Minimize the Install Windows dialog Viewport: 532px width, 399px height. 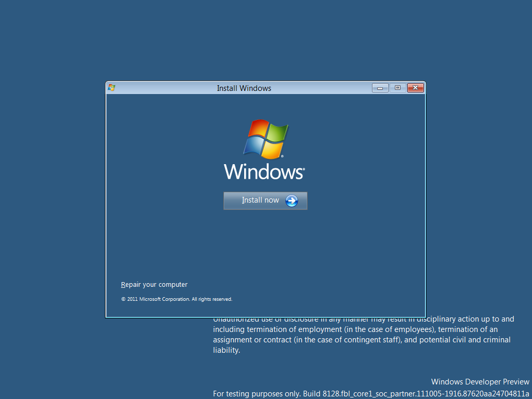(x=380, y=88)
